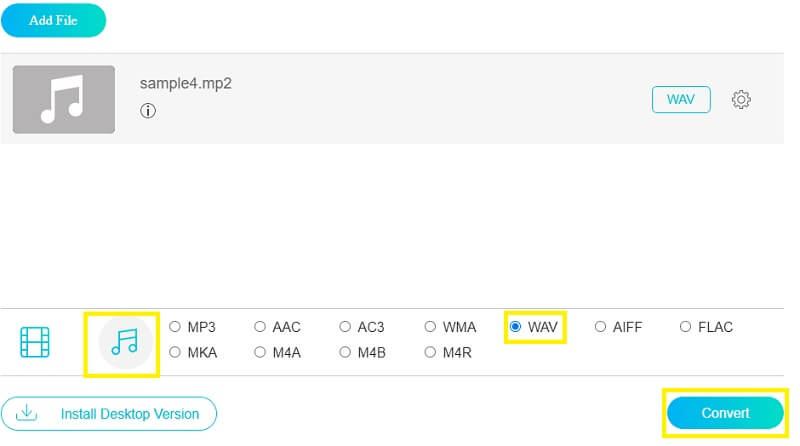Screen dimensions: 800x446
Task: Choose the MP3 radio option
Action: (x=175, y=327)
